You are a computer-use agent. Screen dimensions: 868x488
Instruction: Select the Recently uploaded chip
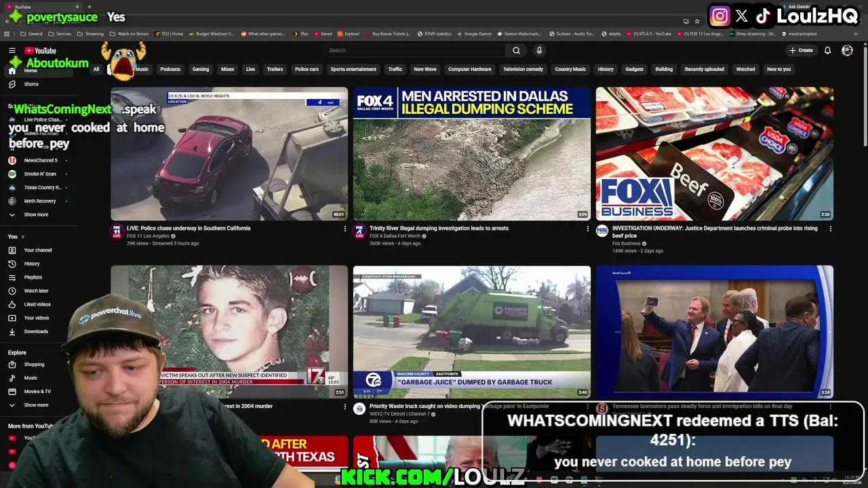(704, 69)
